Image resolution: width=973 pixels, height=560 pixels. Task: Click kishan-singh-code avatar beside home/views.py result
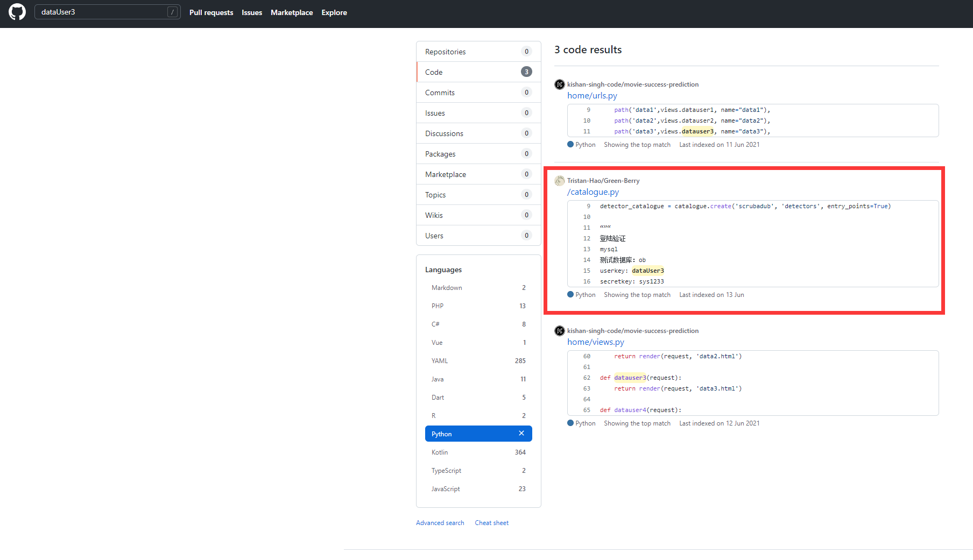click(560, 331)
